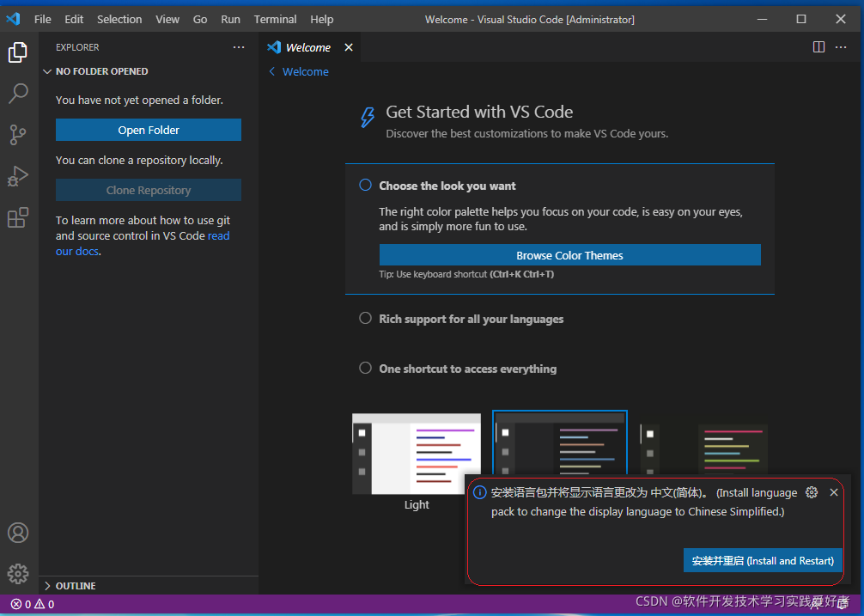Click 'You have not yet opened a folder.' text
Image resolution: width=864 pixels, height=616 pixels.
(139, 101)
